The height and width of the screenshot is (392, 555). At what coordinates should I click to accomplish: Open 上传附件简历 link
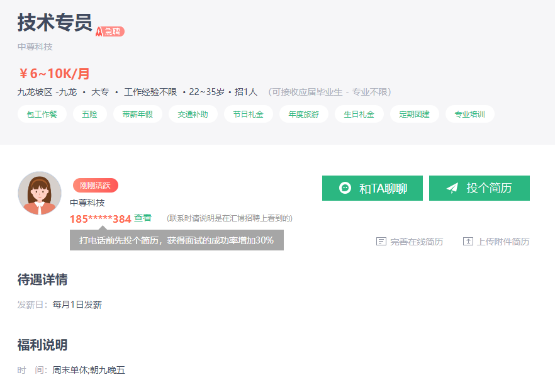point(503,242)
